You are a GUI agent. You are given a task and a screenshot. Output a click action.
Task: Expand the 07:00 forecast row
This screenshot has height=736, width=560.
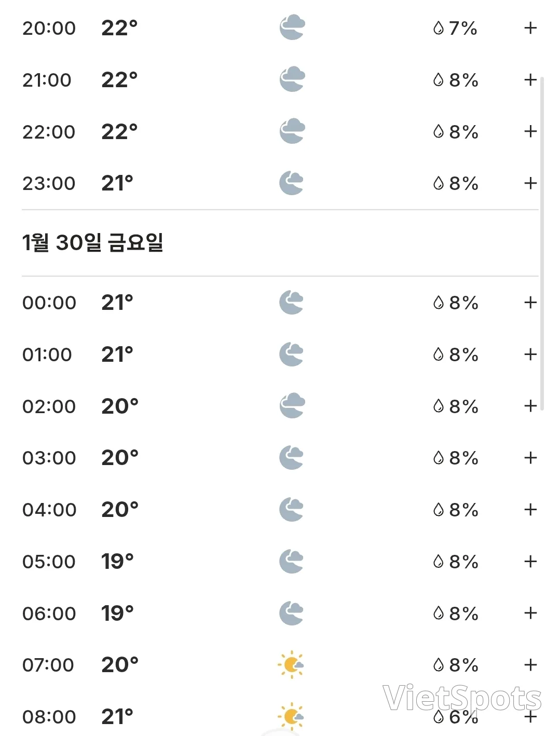click(x=530, y=665)
